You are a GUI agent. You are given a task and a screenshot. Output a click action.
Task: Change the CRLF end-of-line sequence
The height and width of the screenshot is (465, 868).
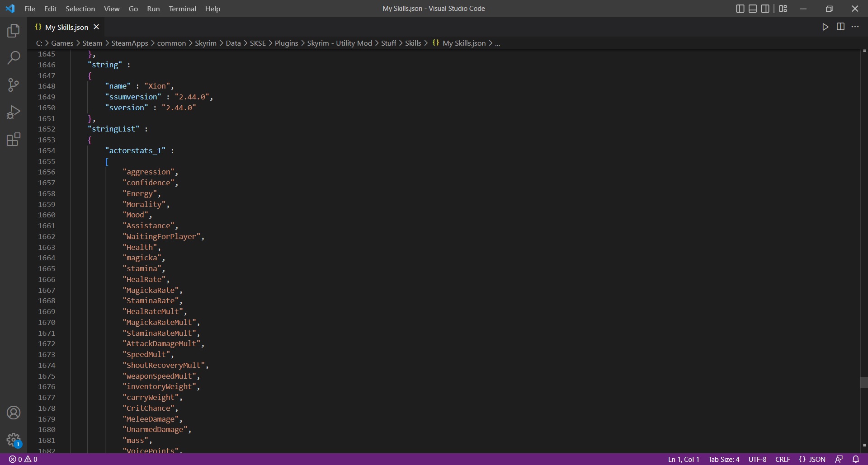pos(783,459)
